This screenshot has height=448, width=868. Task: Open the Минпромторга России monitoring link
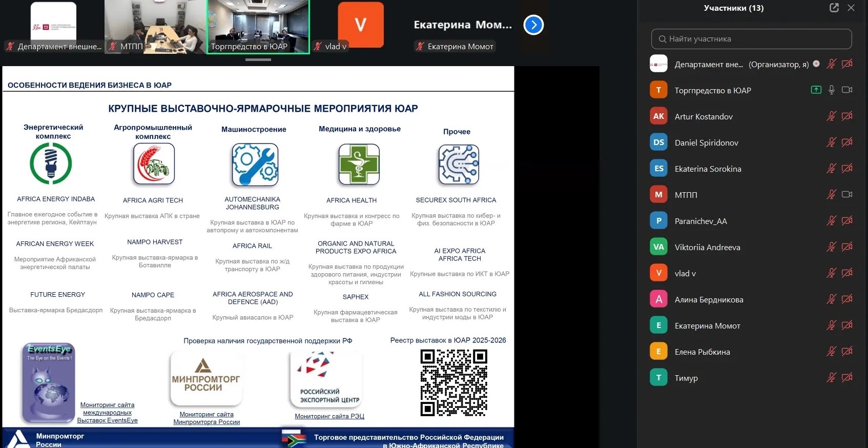click(206, 418)
